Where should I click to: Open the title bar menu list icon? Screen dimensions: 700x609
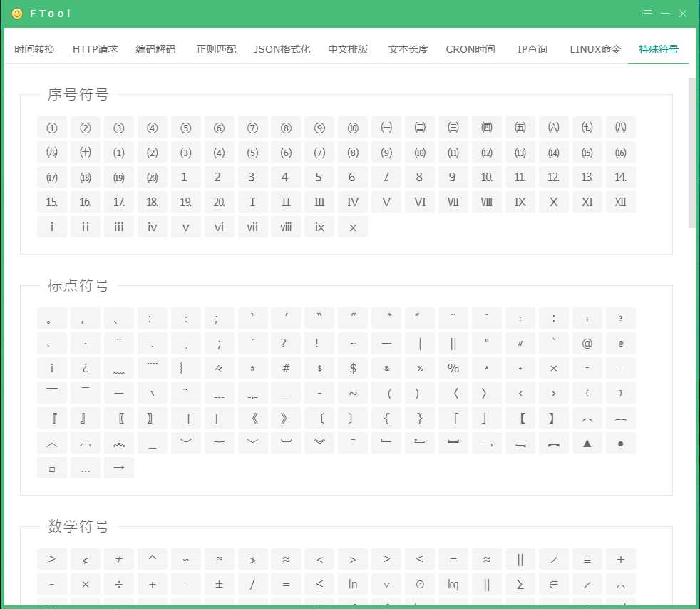point(647,14)
